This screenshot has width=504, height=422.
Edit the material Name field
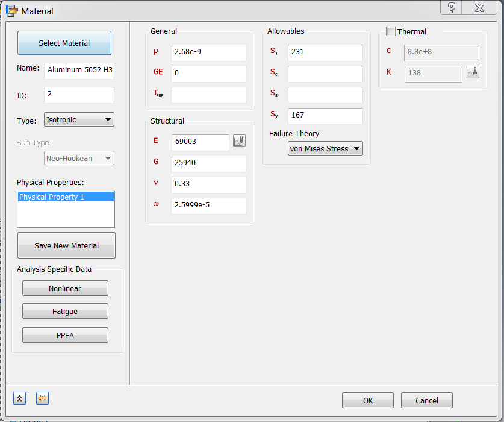(79, 71)
